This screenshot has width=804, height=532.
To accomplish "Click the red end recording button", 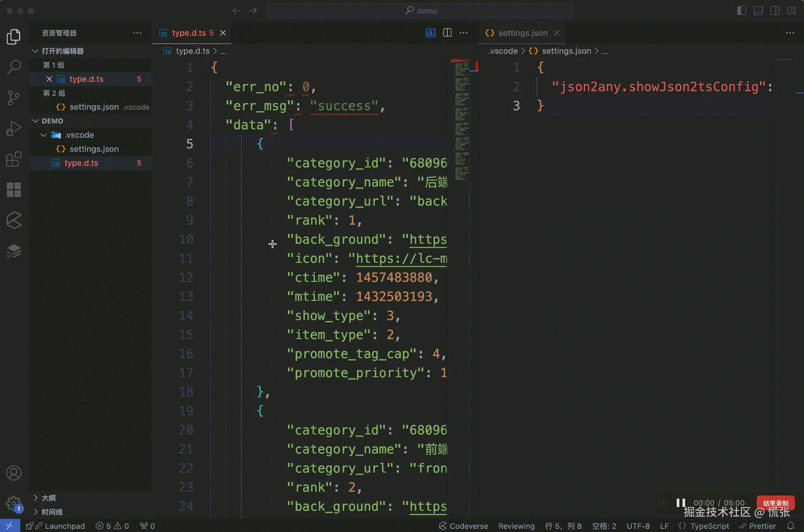I will pos(775,503).
